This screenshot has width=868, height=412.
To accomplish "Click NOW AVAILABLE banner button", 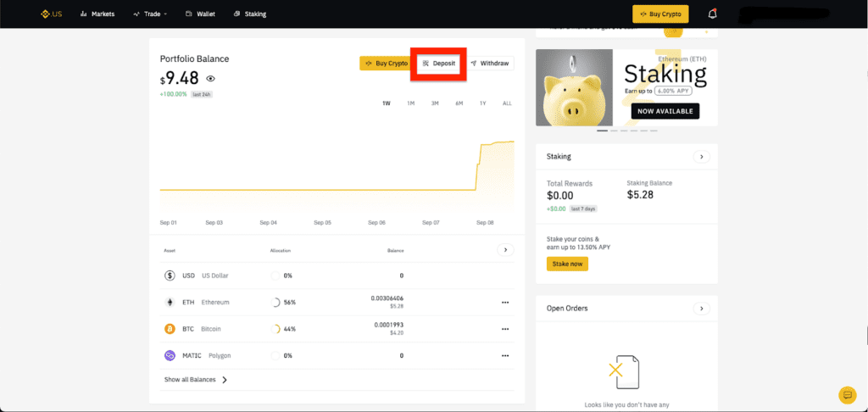I will tap(665, 111).
